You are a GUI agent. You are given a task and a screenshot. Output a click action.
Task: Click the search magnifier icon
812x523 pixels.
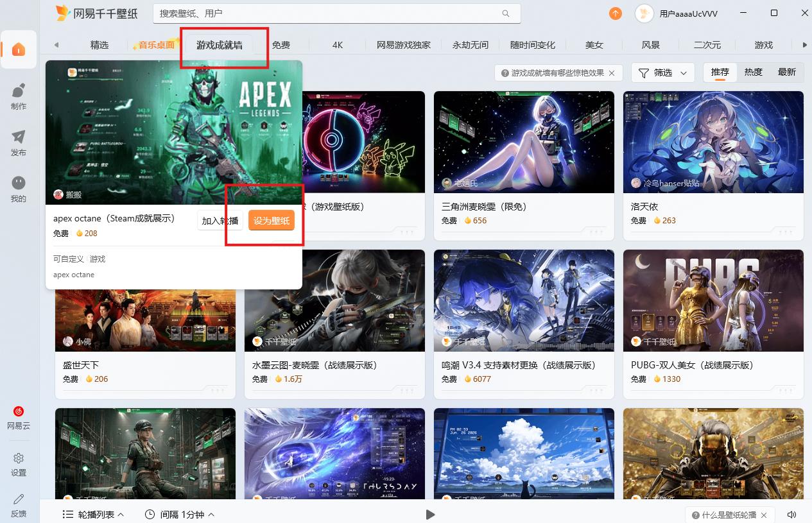(506, 13)
